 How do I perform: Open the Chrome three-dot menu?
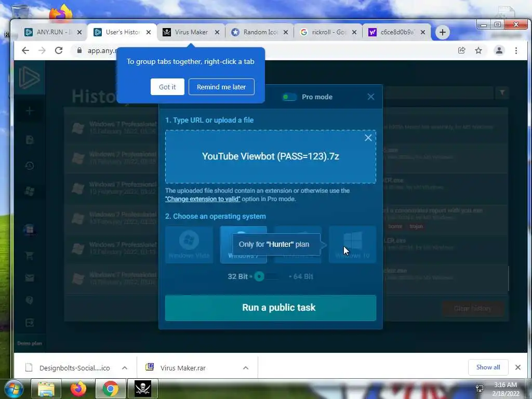[x=516, y=50]
